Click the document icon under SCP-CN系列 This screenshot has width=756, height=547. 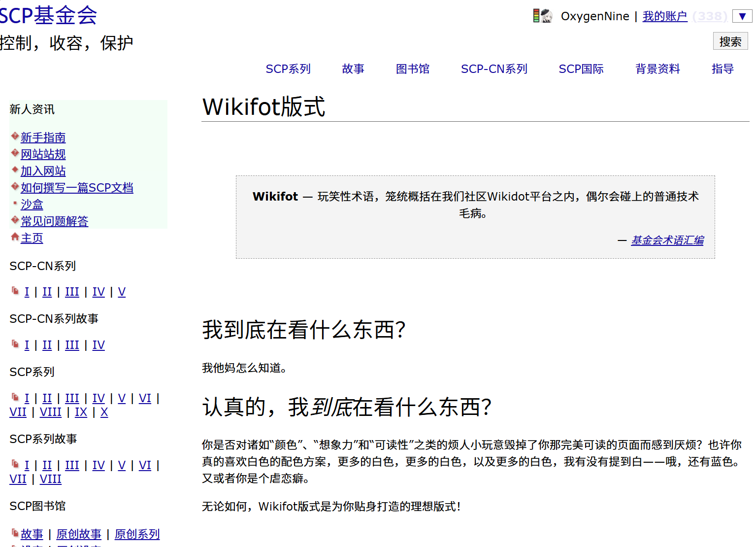point(15,291)
